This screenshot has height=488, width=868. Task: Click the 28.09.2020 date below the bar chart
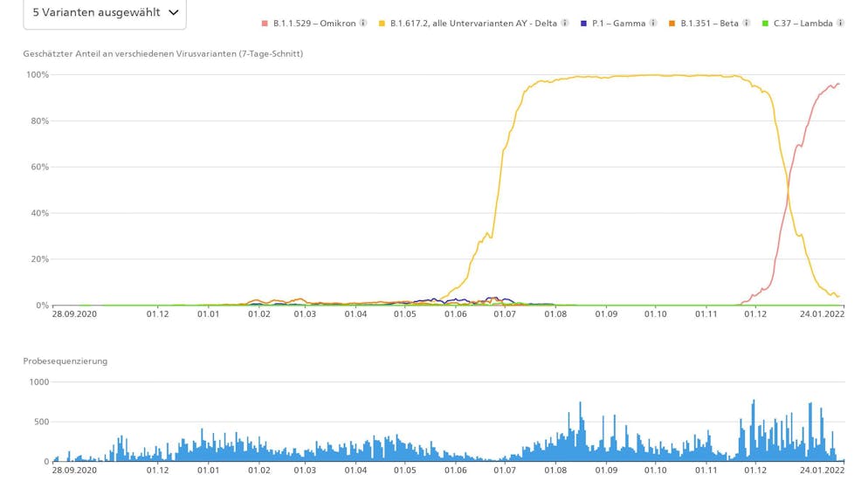tap(74, 470)
